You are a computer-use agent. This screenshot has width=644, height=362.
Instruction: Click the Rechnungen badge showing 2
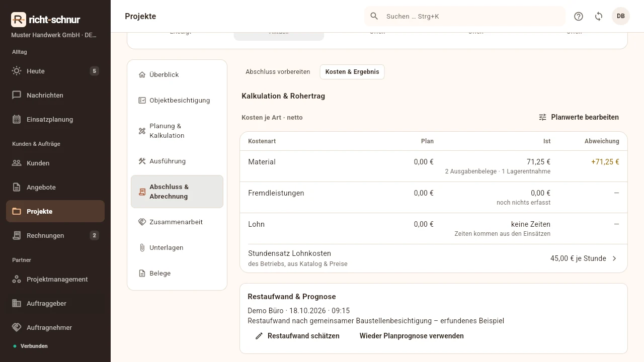click(x=94, y=235)
